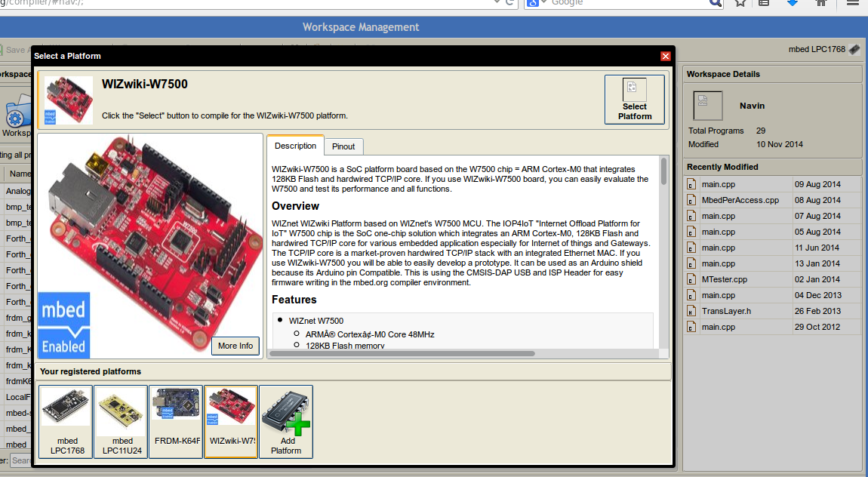Screen dimensions: 868x477
Task: Click the browser home icon
Action: (x=820, y=3)
